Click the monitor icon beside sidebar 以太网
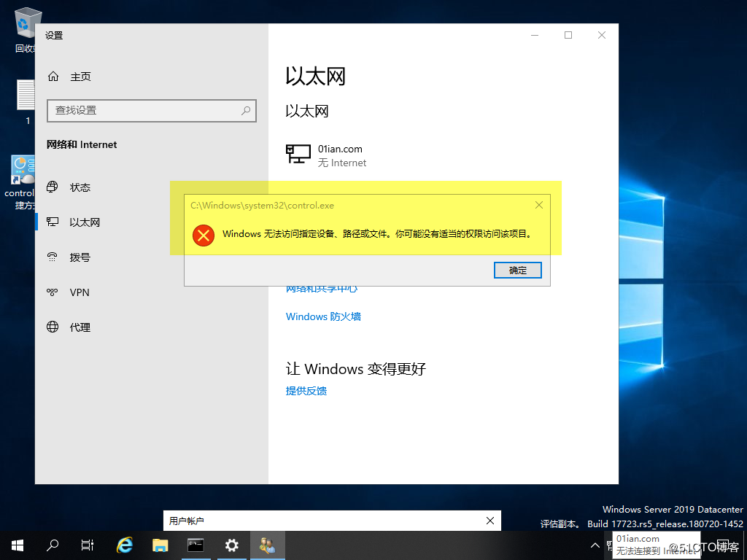 (x=53, y=222)
